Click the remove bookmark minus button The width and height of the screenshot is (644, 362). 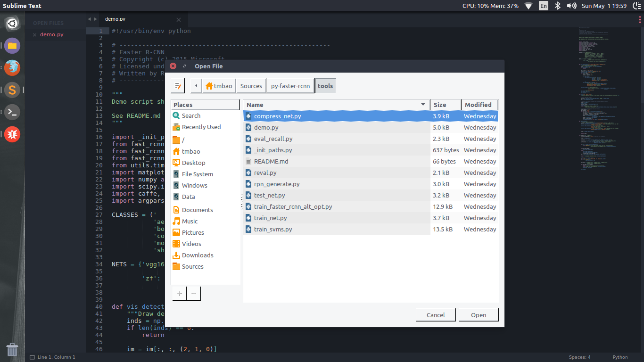tap(194, 293)
